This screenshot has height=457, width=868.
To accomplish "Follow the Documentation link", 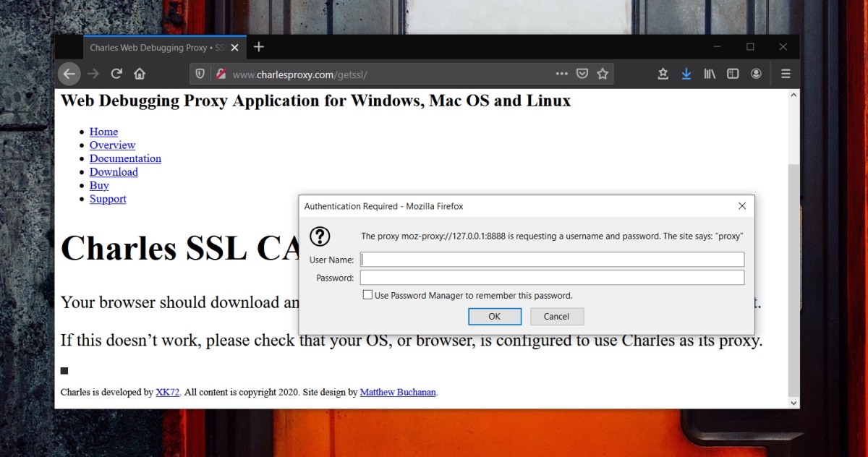I will click(124, 158).
